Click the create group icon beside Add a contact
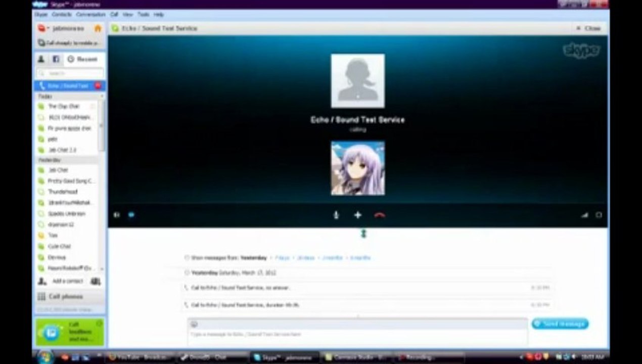642x364 pixels. click(96, 281)
